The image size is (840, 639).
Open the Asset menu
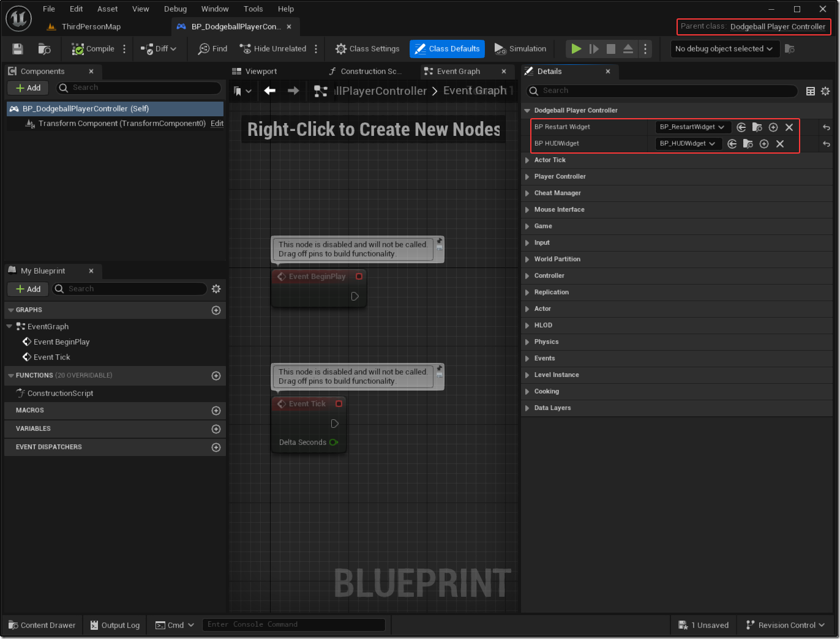tap(107, 9)
